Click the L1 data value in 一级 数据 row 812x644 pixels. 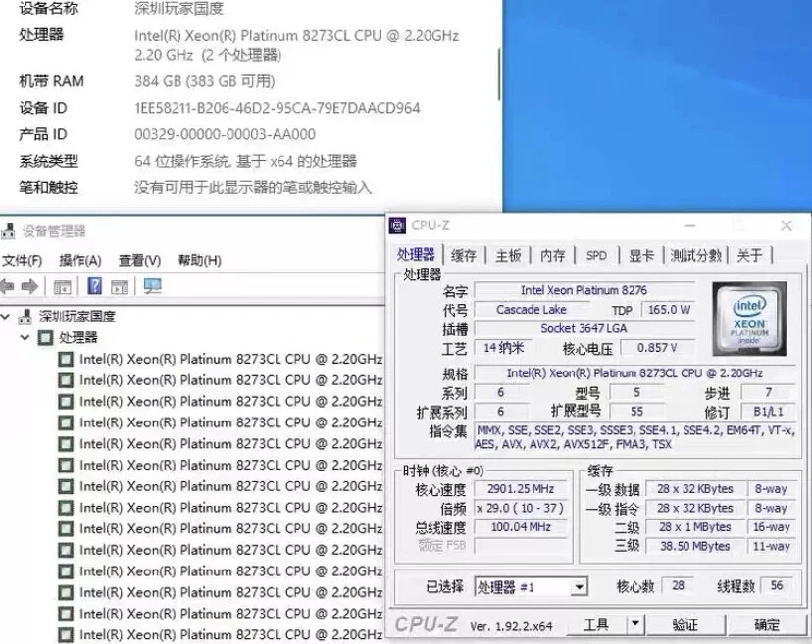click(695, 489)
